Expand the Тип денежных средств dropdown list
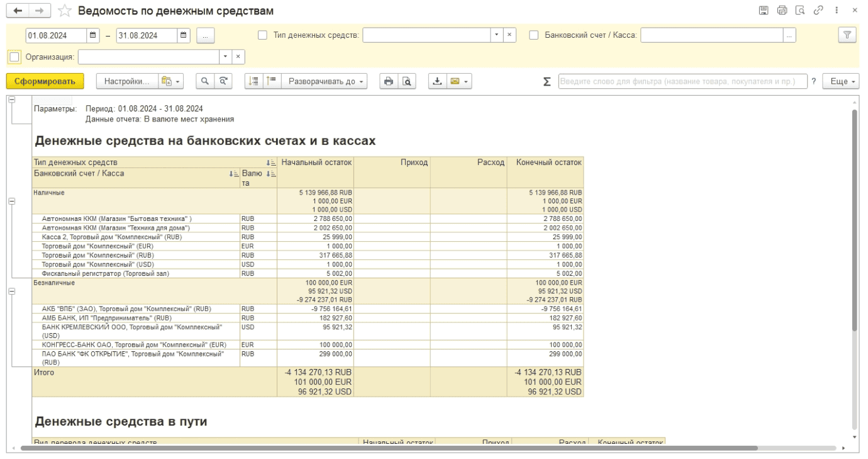Viewport: 868px width, 459px height. pos(497,35)
